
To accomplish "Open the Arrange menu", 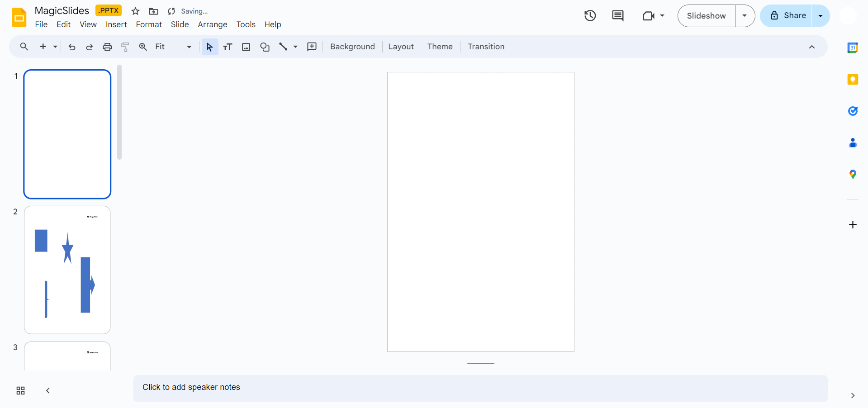I will (213, 24).
